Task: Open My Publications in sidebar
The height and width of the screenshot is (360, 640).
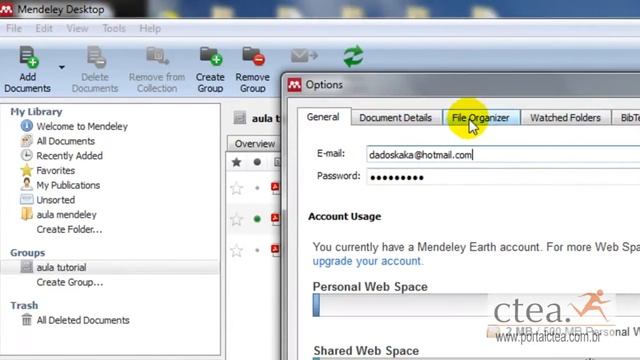Action: [x=68, y=185]
